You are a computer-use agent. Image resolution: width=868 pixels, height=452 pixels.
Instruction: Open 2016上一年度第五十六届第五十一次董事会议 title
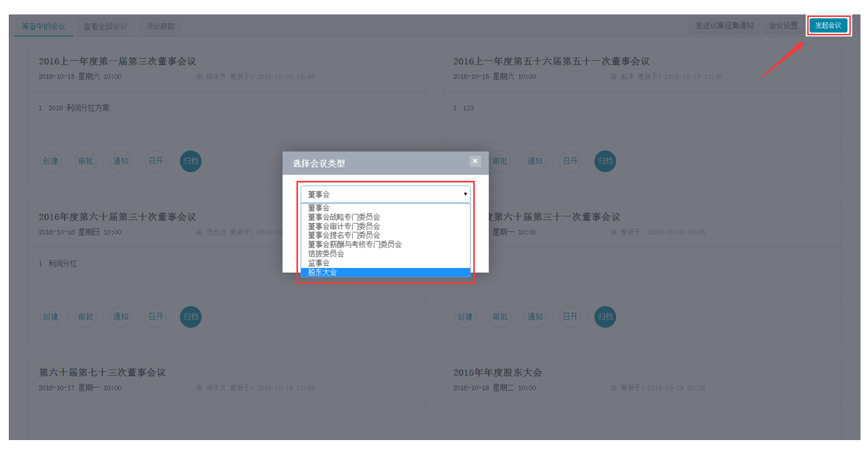tap(552, 61)
